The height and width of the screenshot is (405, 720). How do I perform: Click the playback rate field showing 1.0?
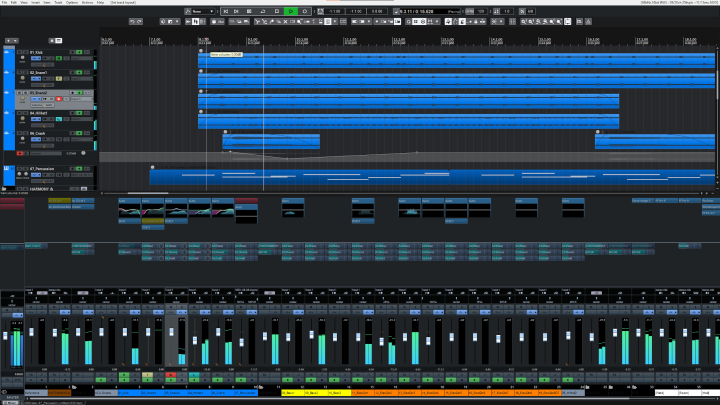(x=506, y=11)
